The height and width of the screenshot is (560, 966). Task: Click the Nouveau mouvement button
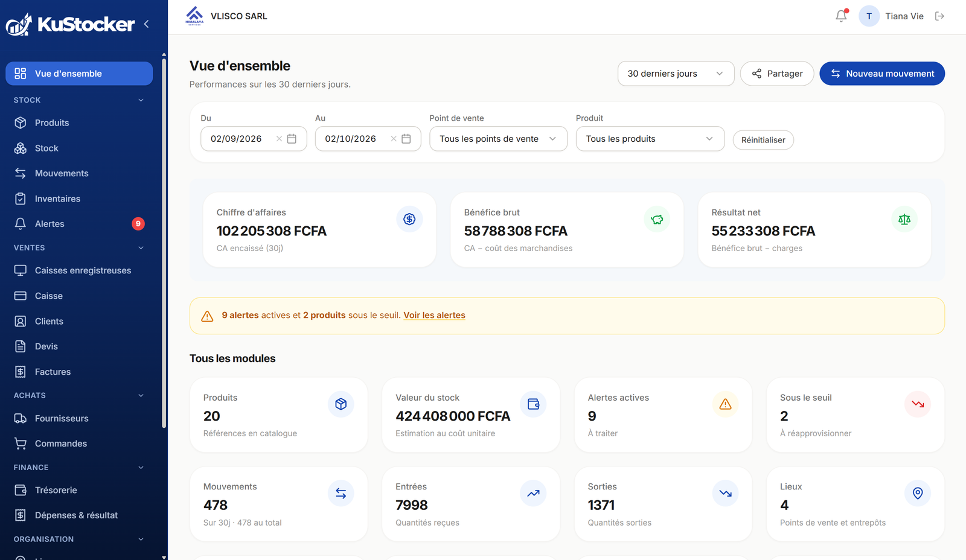tap(882, 74)
